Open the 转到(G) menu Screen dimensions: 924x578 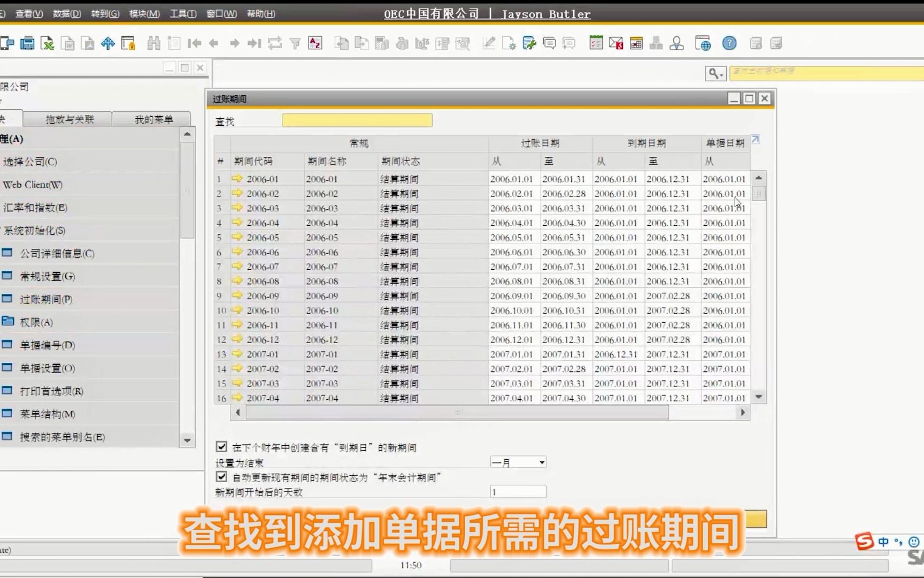[x=105, y=13]
